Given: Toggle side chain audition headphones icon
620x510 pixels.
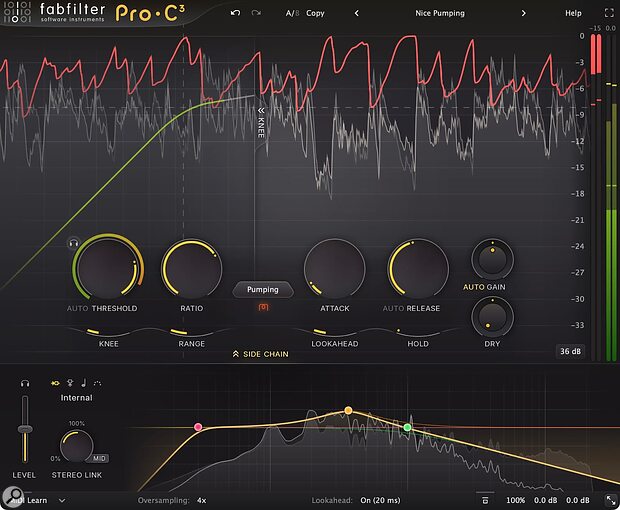Looking at the screenshot, I should [25, 383].
